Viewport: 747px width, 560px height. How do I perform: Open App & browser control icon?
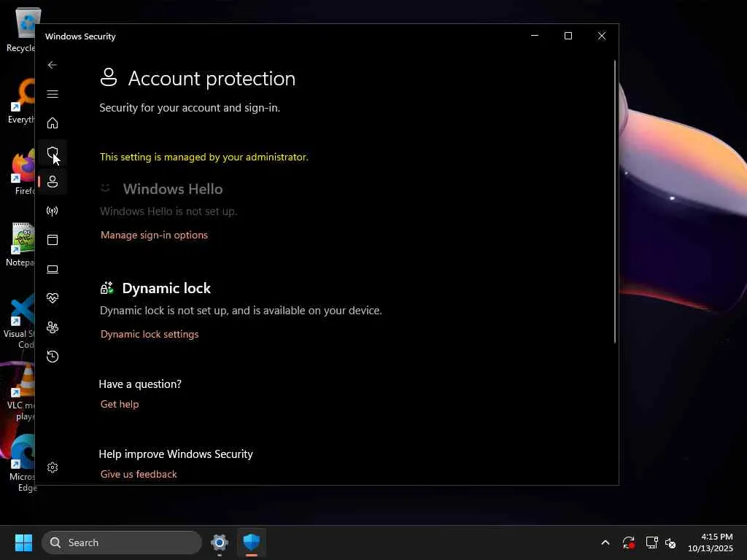point(53,239)
